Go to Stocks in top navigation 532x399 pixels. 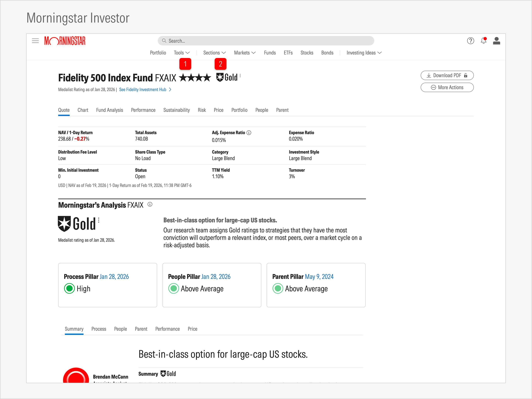coord(307,53)
